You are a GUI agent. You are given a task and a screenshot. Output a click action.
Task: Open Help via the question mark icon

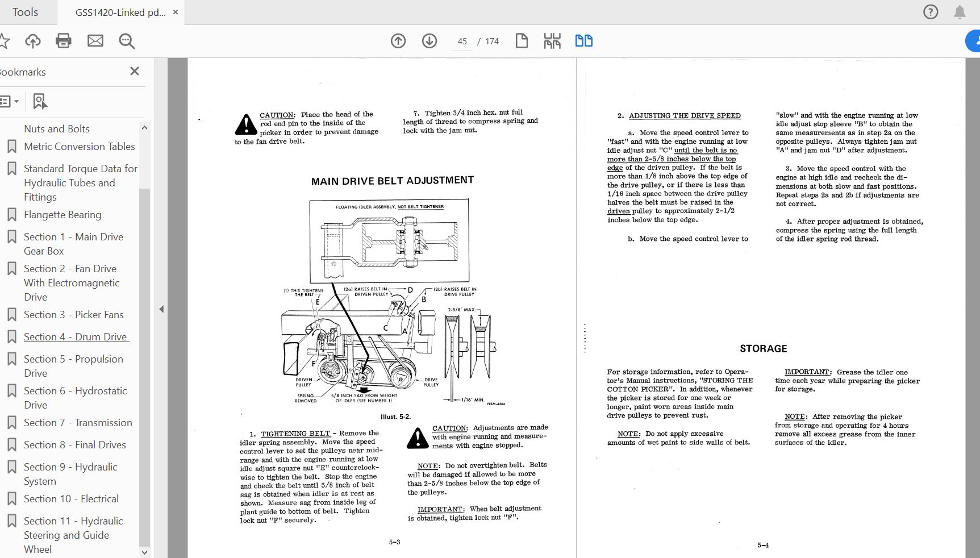click(931, 12)
